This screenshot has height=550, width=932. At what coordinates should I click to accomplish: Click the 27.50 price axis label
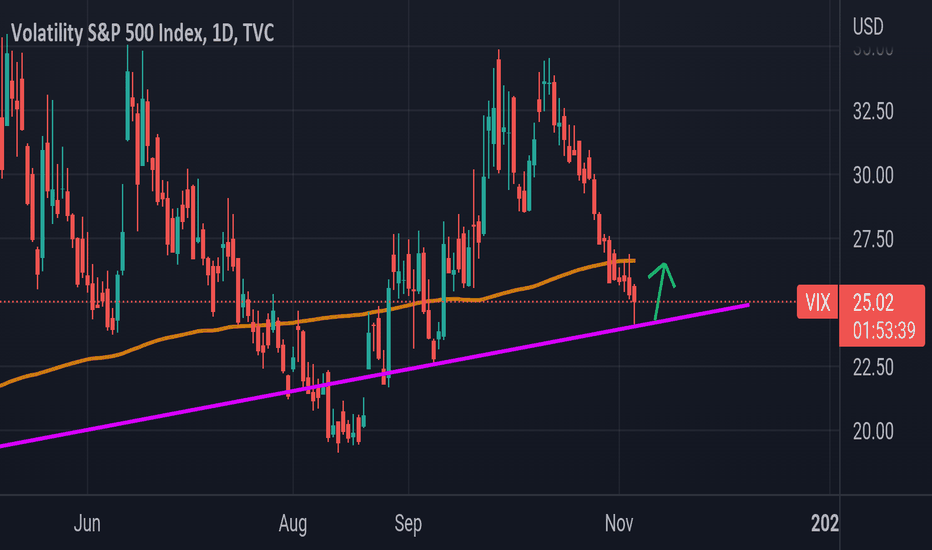pos(873,240)
